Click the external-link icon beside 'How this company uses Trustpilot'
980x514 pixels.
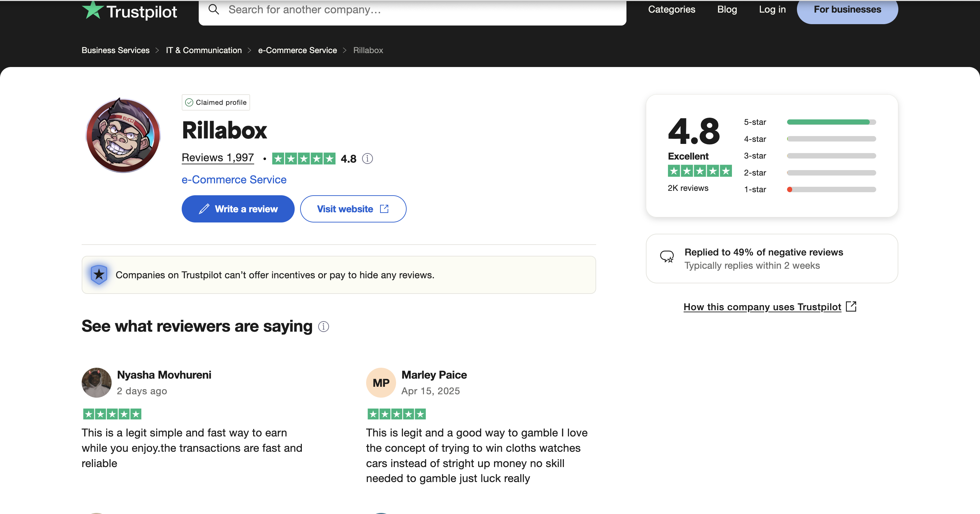pyautogui.click(x=851, y=306)
